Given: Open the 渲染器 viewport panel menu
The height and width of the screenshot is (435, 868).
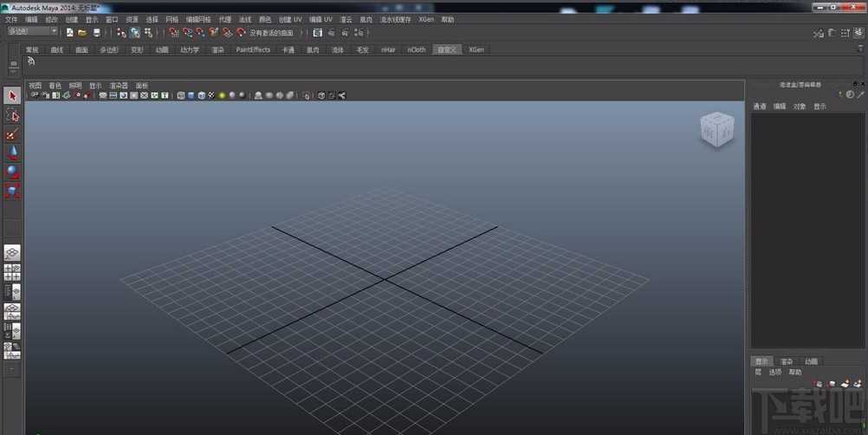Looking at the screenshot, I should (119, 86).
